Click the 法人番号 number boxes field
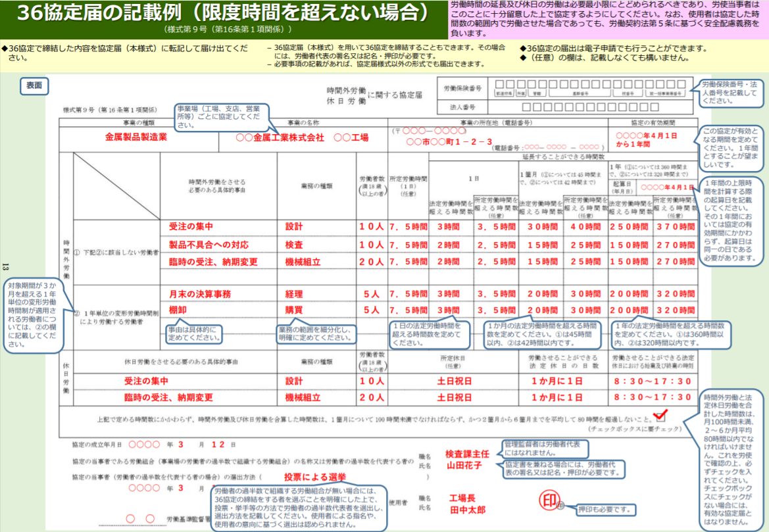 [x=590, y=107]
